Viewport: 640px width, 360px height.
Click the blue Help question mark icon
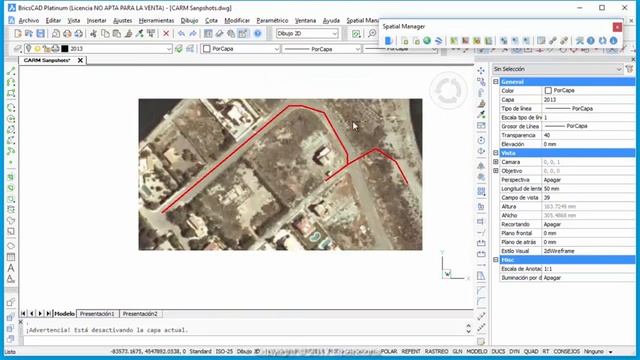(x=258, y=33)
